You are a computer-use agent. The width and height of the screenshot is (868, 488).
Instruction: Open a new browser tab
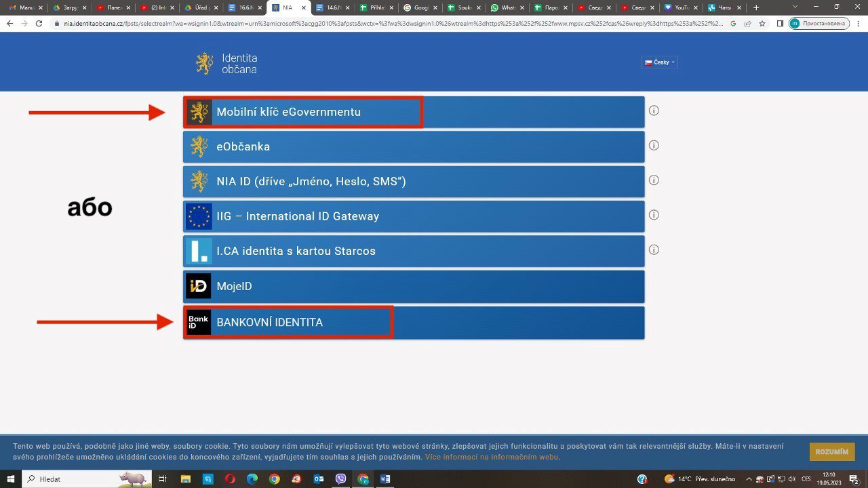coord(757,7)
